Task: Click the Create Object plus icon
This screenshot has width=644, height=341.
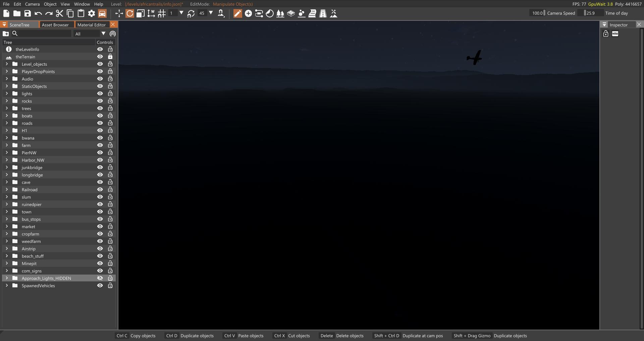Action: (248, 13)
